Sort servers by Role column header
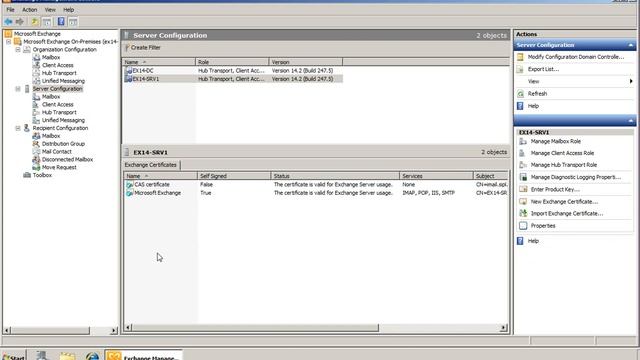Screen dimensions: 640x360 click(232, 62)
